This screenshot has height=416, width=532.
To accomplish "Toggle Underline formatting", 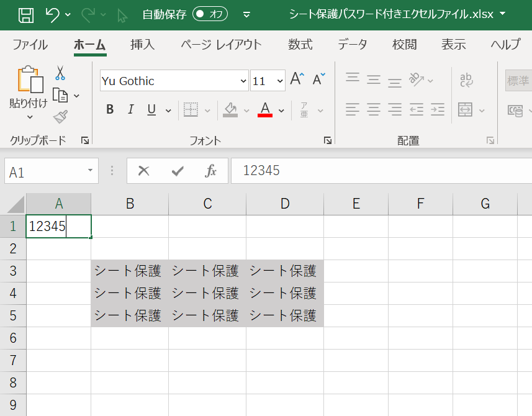I will 151,110.
